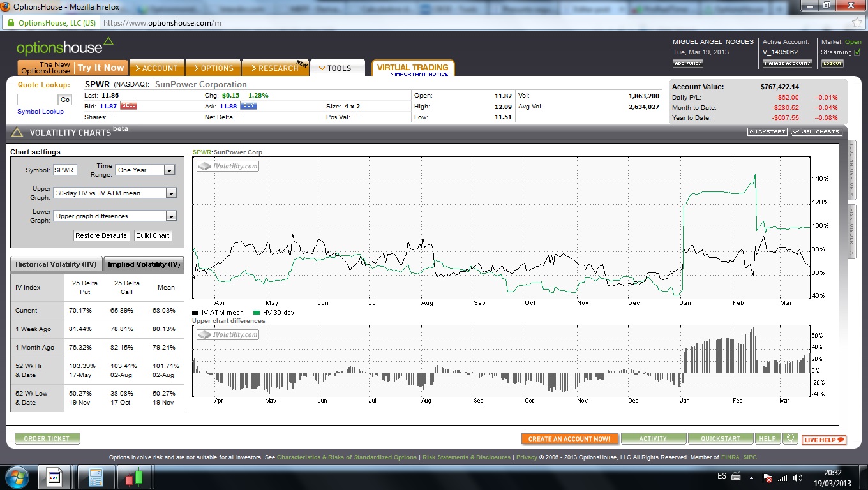This screenshot has height=490, width=868.
Task: Open the Lower Graph dropdown
Action: (x=170, y=216)
